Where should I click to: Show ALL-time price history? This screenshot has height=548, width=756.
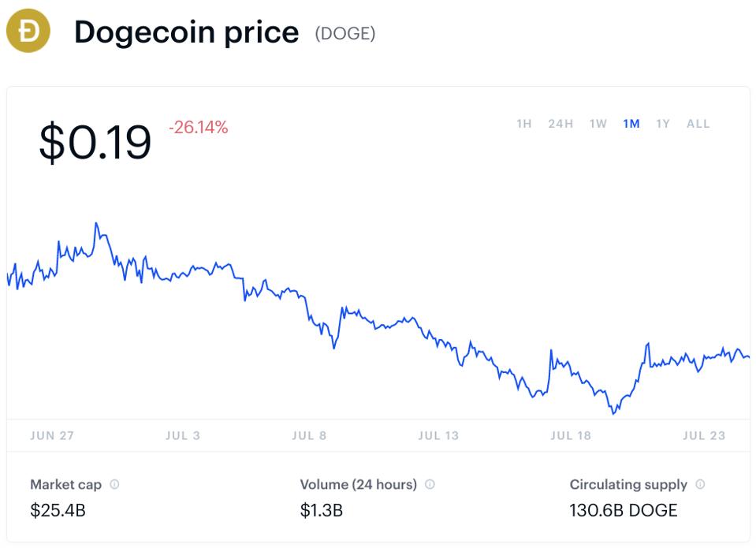click(x=698, y=124)
